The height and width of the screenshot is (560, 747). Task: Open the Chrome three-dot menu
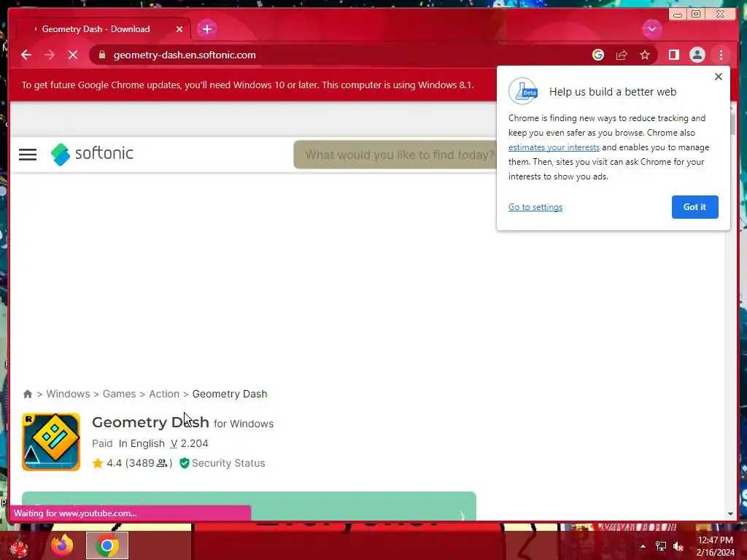pos(721,55)
